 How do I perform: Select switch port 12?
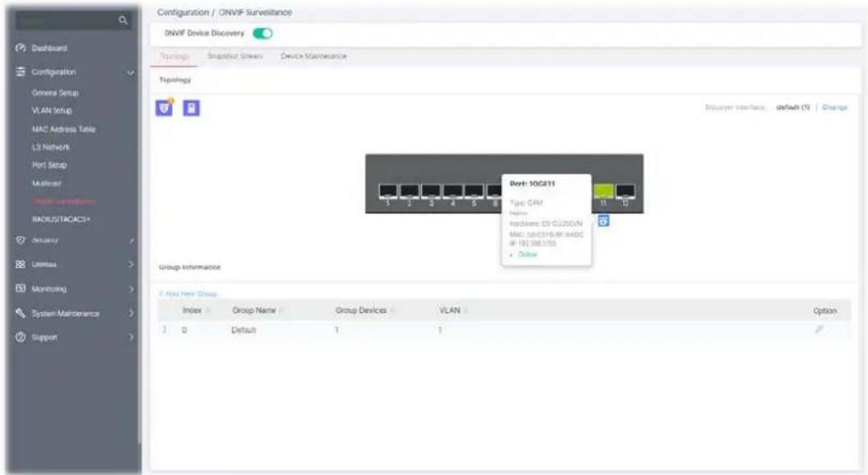click(626, 191)
